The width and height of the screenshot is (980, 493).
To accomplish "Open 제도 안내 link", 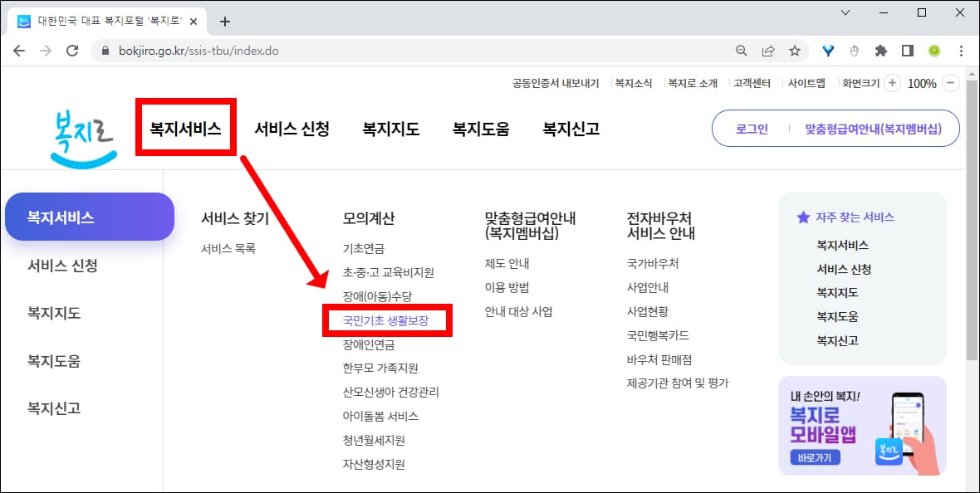I will [x=507, y=264].
